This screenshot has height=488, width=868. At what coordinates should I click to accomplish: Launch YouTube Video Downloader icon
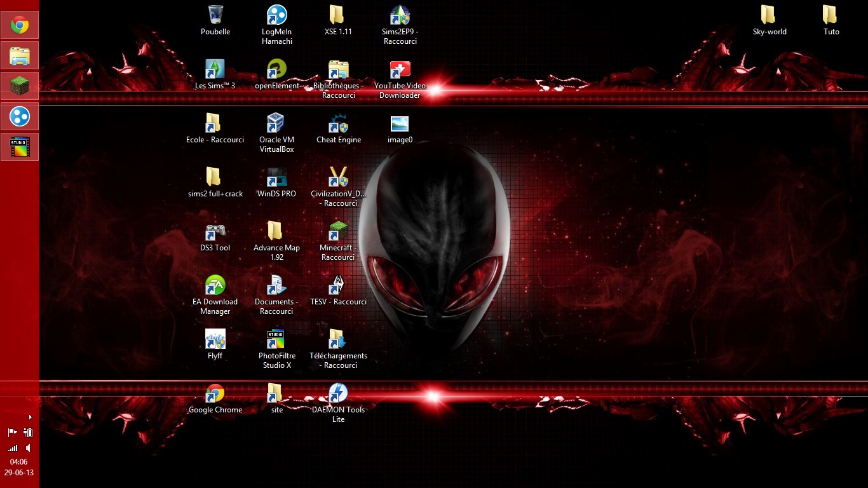(x=400, y=79)
